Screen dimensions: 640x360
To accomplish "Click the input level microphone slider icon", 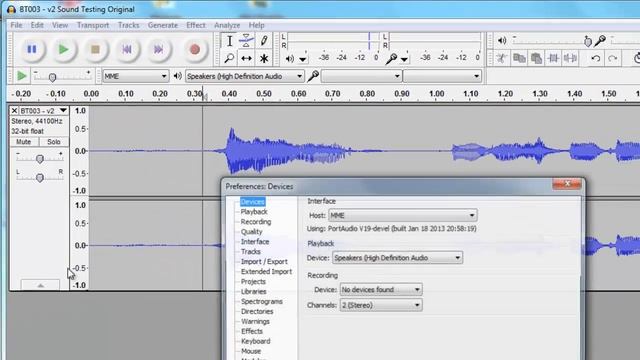I will click(x=600, y=40).
